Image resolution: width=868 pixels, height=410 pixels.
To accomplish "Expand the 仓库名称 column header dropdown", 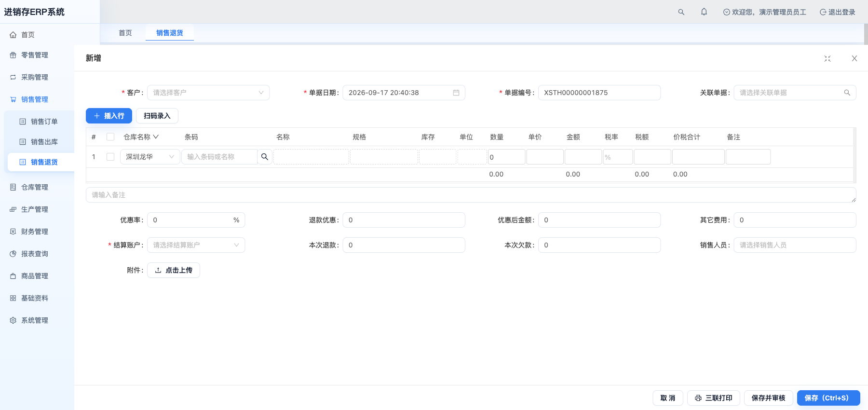I will click(x=156, y=137).
